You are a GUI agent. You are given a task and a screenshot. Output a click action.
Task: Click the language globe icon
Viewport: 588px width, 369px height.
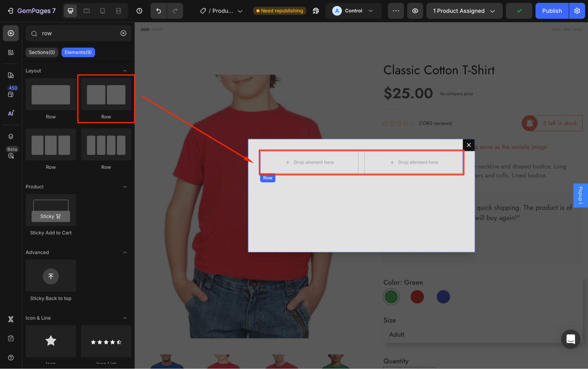pos(316,11)
